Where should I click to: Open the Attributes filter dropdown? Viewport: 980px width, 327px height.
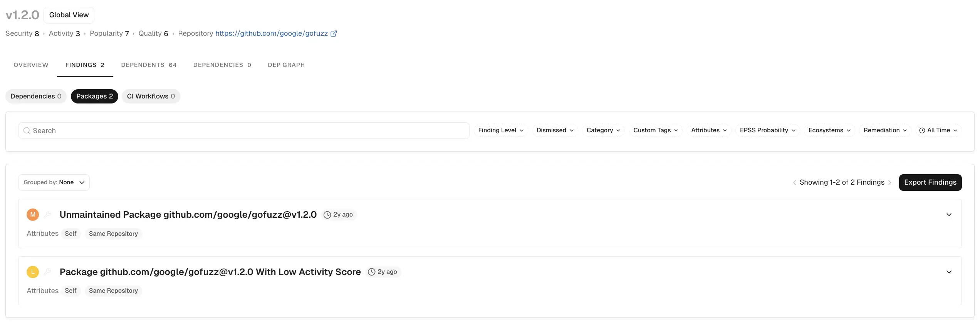click(x=709, y=130)
